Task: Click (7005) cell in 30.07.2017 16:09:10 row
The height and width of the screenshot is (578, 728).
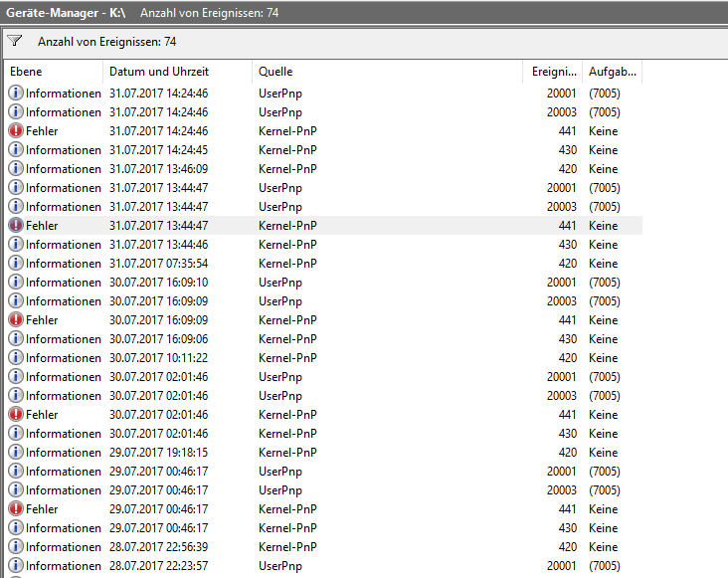Action: point(605,283)
